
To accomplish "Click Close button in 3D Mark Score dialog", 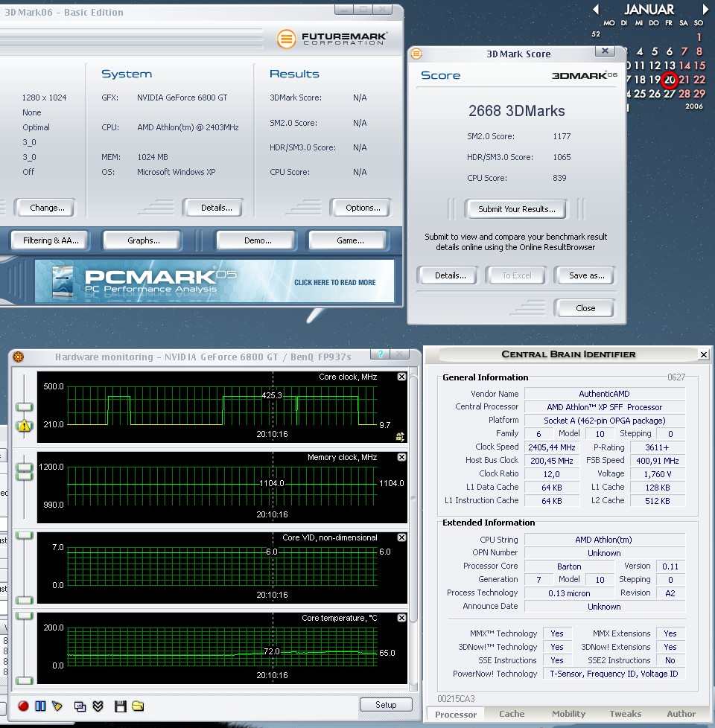I will point(585,308).
